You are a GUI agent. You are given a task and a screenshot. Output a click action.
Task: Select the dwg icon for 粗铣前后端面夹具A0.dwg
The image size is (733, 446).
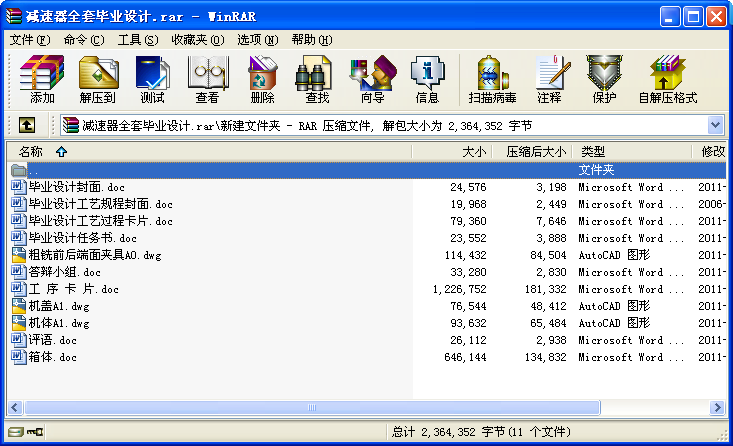(19, 255)
